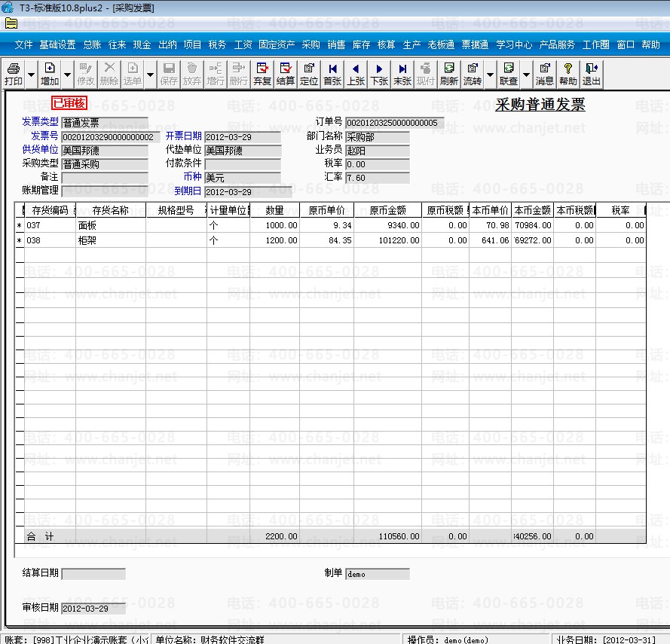Expand the dropdown arrow next to 打印
This screenshot has height=644, width=670.
tap(31, 75)
